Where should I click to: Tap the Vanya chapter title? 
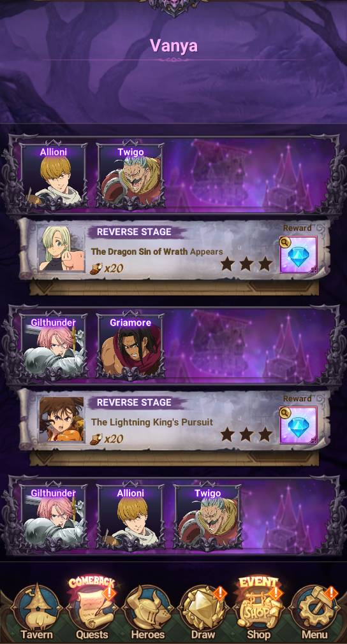pyautogui.click(x=173, y=46)
